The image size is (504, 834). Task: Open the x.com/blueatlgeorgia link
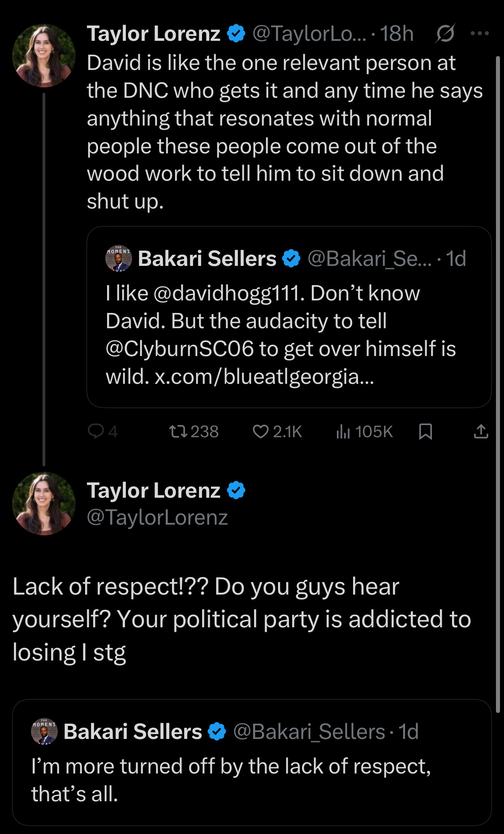coord(264,377)
